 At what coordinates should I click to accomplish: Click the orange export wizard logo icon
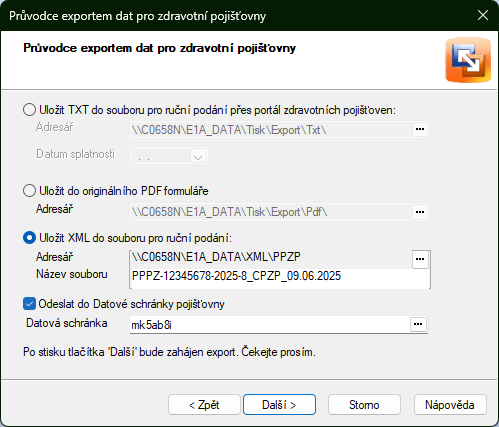(468, 60)
